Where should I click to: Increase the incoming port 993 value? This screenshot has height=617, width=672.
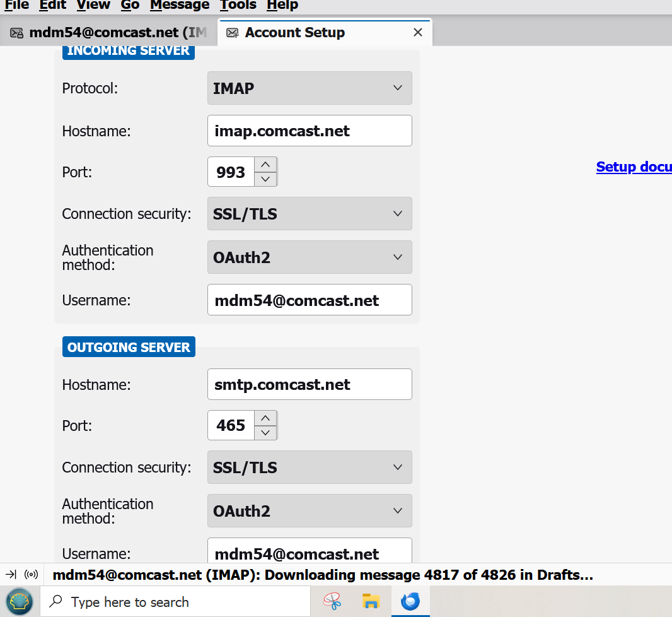point(266,165)
